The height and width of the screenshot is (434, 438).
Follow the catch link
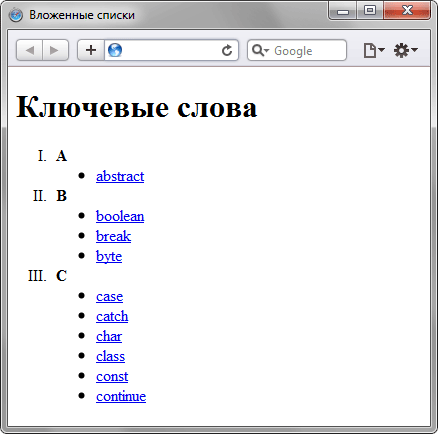coord(112,316)
